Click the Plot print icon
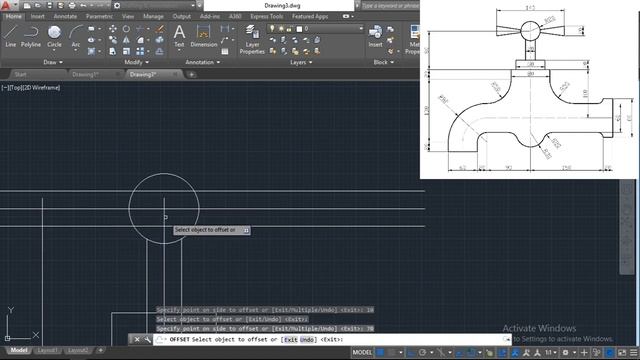Image resolution: width=640 pixels, height=360 pixels. 72,6
